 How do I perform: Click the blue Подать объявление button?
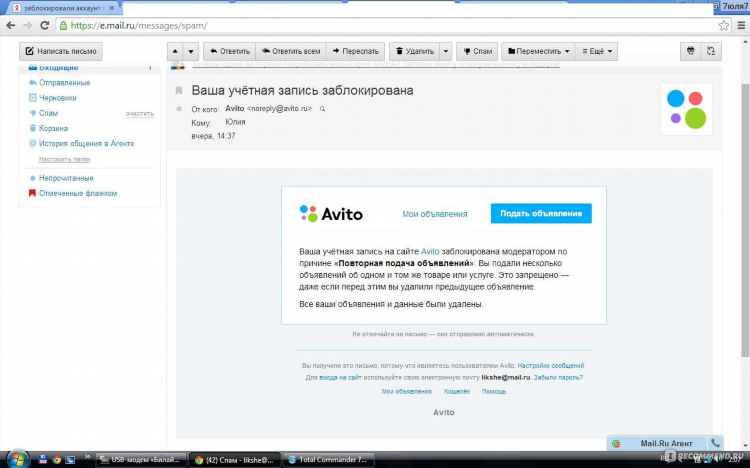[541, 213]
